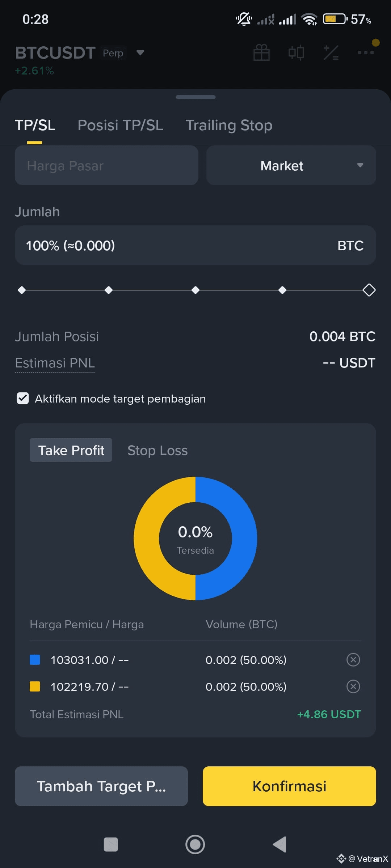Open the gift rewards icon
Viewport: 391px width, 868px height.
[x=261, y=53]
